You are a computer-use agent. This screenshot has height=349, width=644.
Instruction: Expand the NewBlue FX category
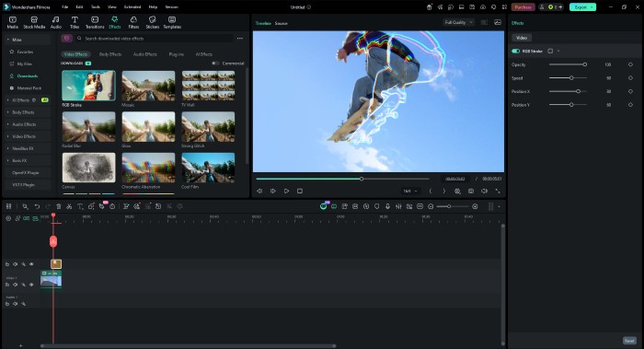click(x=7, y=148)
